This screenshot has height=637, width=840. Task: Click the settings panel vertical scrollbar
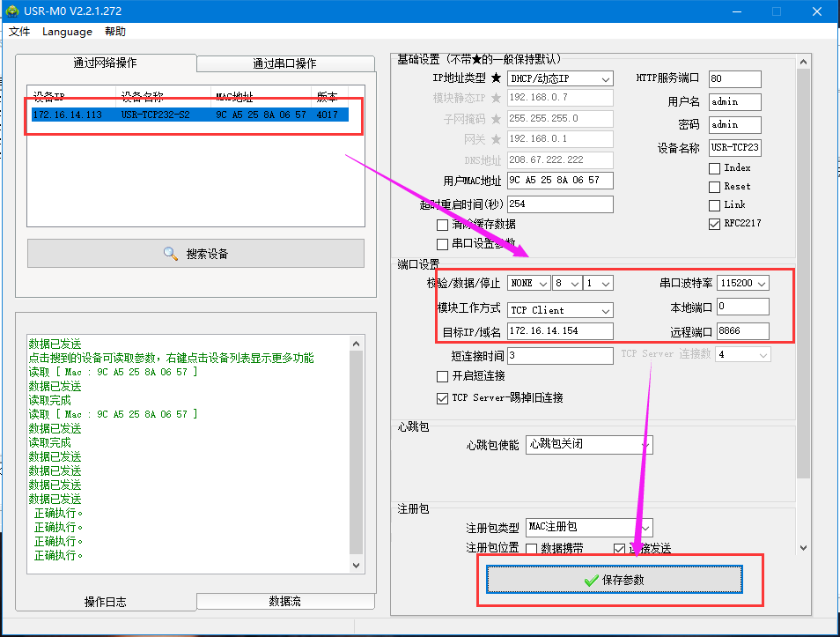[802, 264]
